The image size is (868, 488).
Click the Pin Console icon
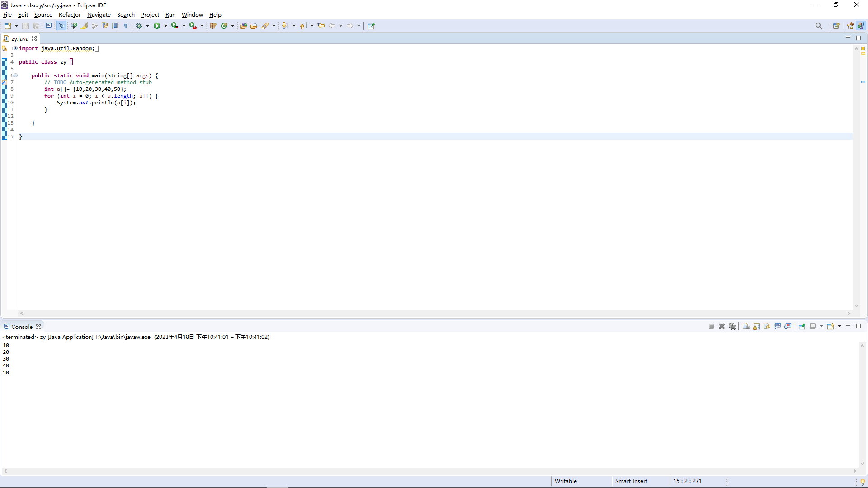802,326
